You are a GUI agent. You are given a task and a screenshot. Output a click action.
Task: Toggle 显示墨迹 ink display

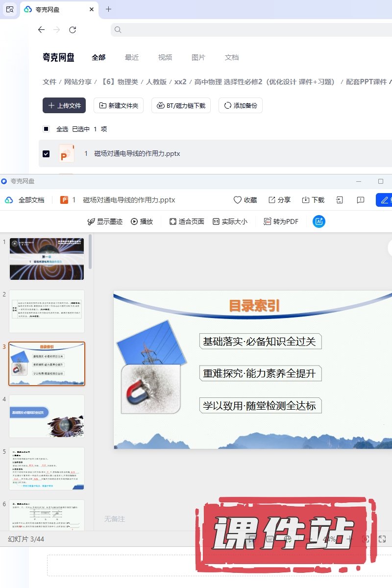click(105, 221)
